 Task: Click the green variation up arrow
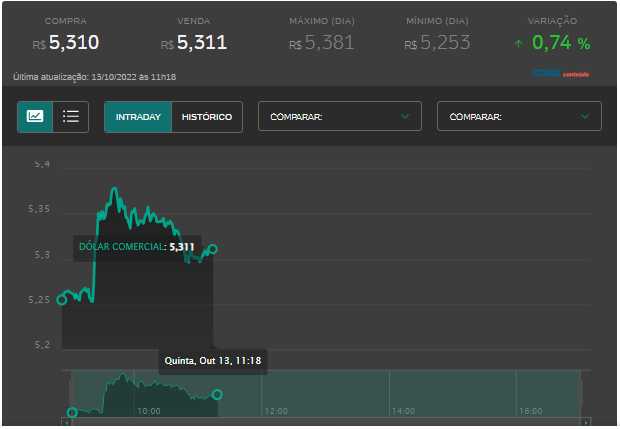tap(518, 44)
